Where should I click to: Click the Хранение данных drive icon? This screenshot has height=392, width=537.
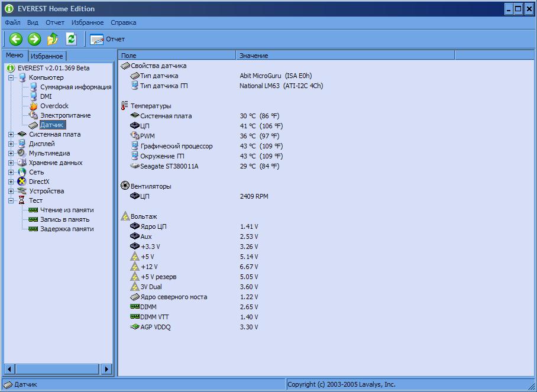point(22,163)
